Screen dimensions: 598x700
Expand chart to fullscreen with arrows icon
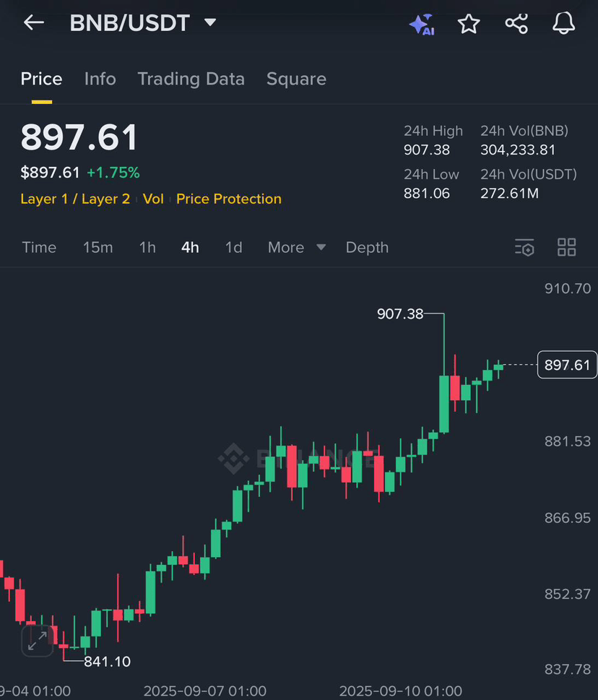pos(38,641)
